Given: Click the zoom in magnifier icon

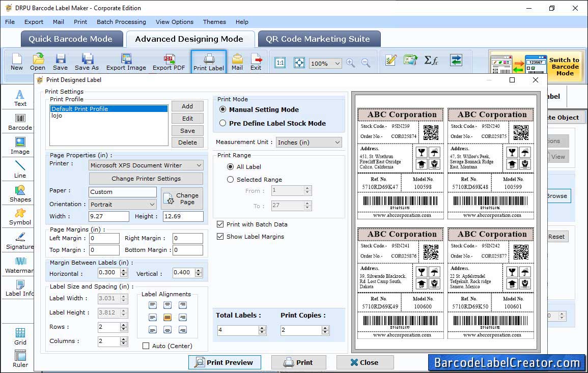Looking at the screenshot, I should point(351,63).
